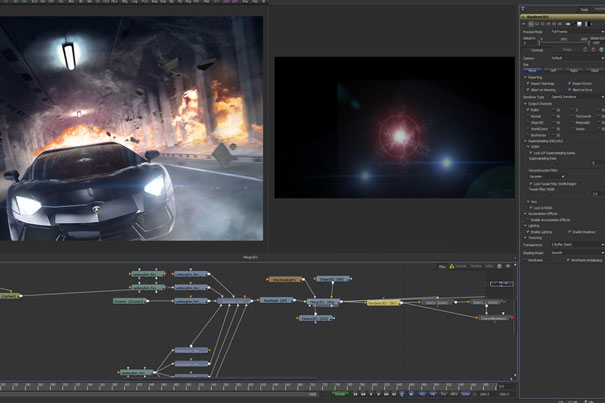Click the round icon right of the Spline tab
Viewport: 605px width, 403px height.
(x=500, y=266)
